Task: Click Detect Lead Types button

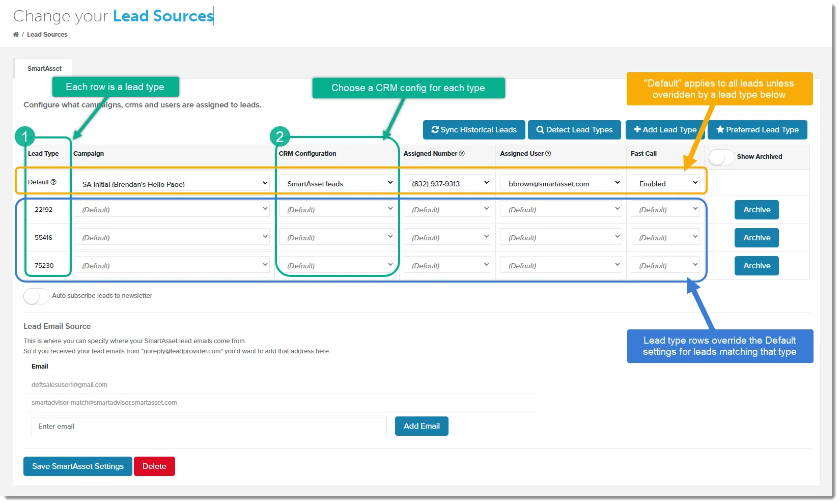Action: coord(574,130)
